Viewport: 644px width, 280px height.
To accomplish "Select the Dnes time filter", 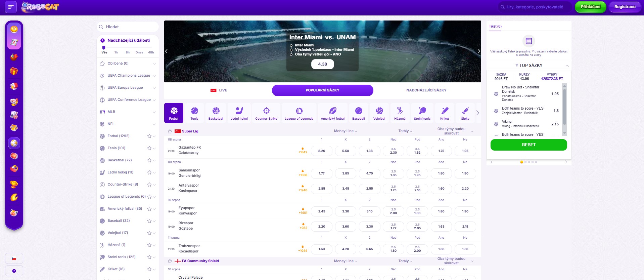I will (x=139, y=52).
